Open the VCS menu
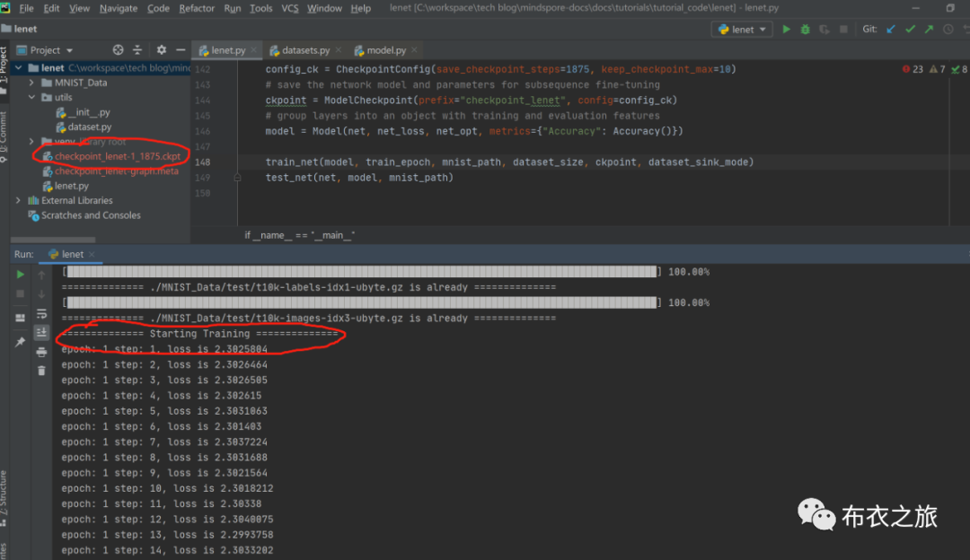Screen dimensions: 970x560 [x=289, y=9]
